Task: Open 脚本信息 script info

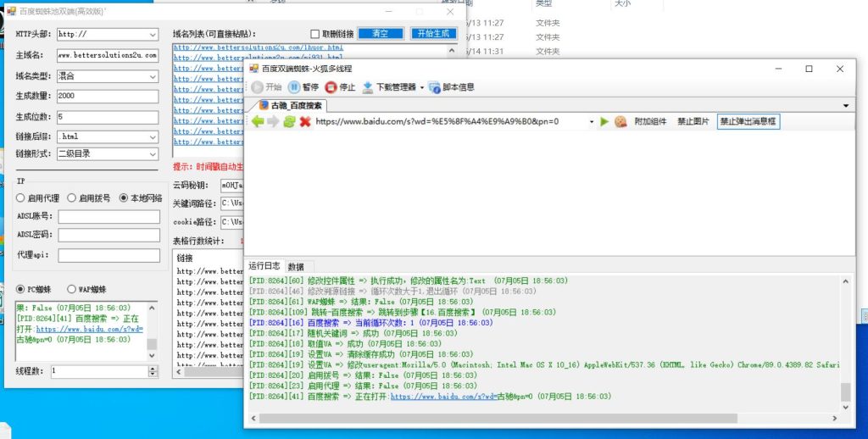Action: [x=452, y=87]
